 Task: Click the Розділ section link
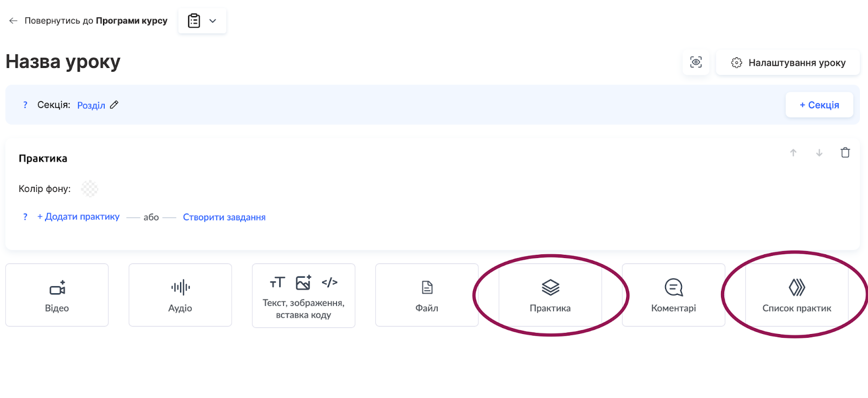(91, 105)
